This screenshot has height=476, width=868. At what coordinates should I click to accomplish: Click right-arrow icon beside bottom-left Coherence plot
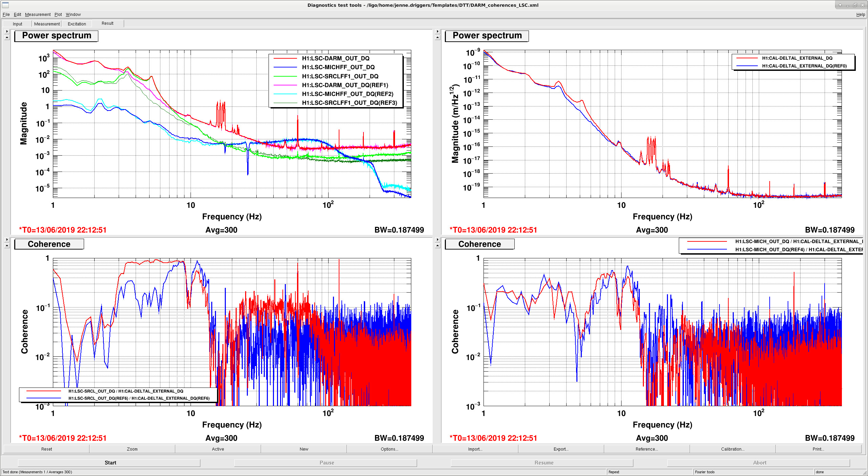pos(7,239)
